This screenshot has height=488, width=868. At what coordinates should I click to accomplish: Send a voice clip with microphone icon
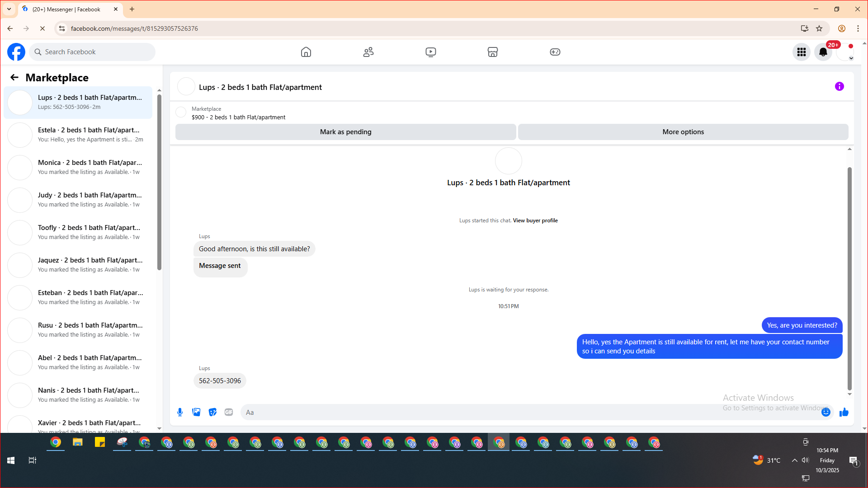coord(180,412)
